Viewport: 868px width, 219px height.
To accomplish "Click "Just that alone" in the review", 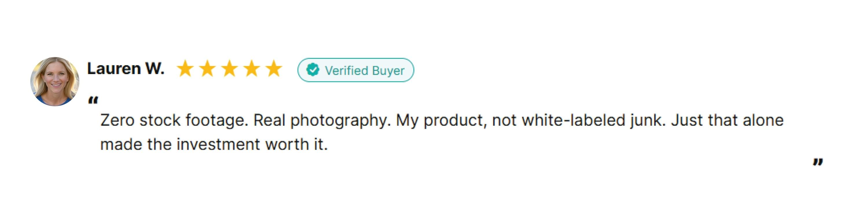I will pyautogui.click(x=727, y=120).
